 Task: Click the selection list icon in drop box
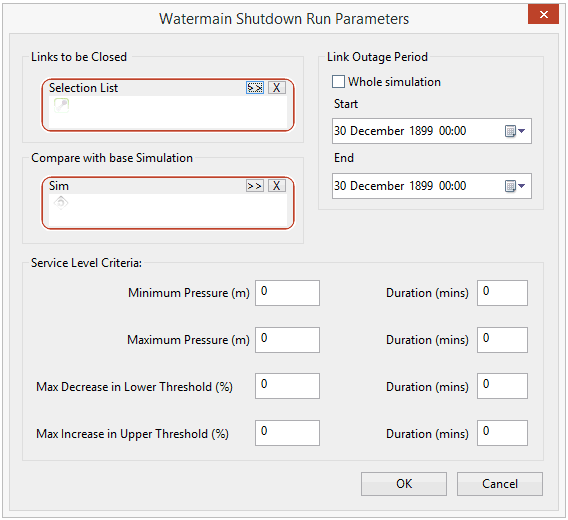click(x=61, y=105)
